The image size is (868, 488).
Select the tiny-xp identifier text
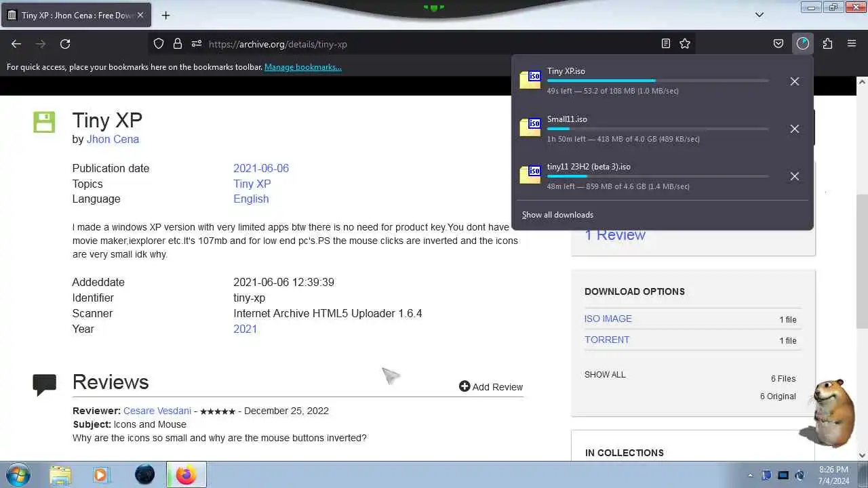(x=249, y=298)
